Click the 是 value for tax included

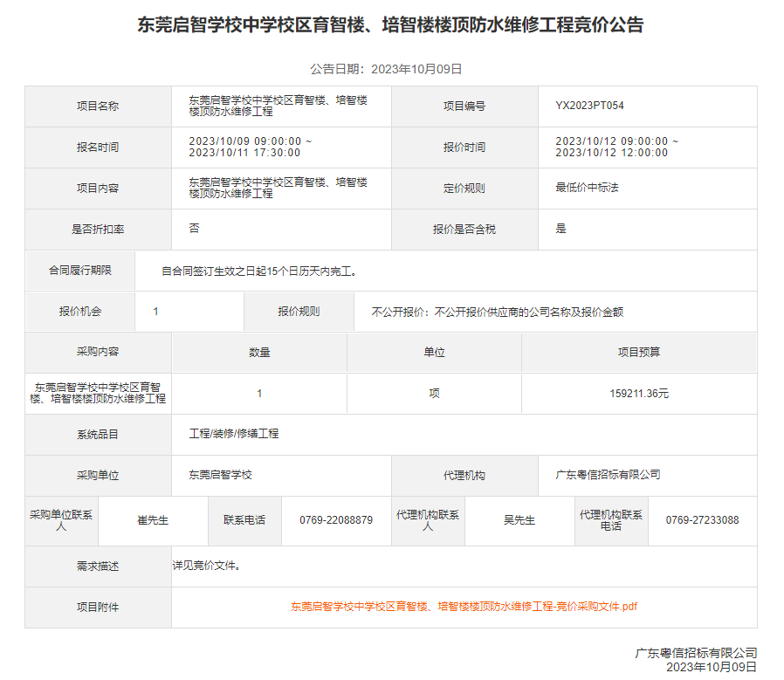point(561,229)
